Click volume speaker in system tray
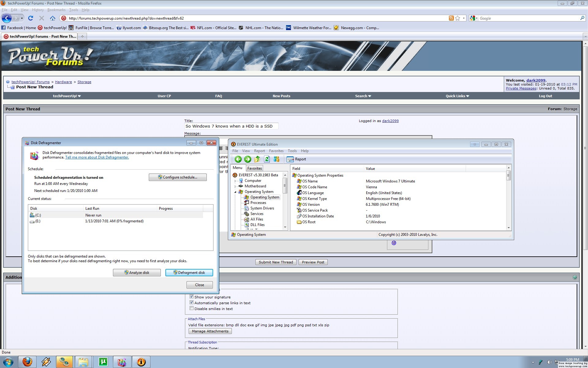This screenshot has width=588, height=368. [550, 362]
